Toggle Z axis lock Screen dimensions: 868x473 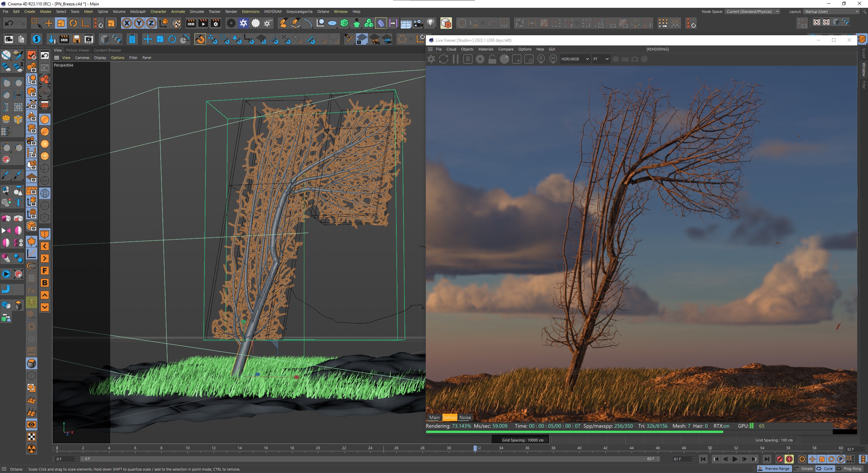151,23
